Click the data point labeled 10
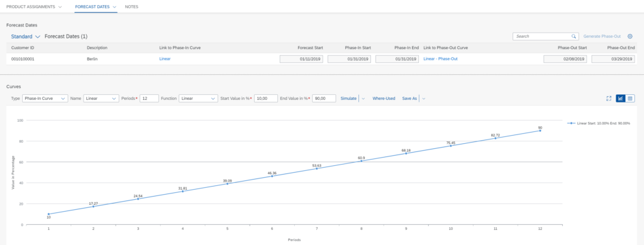Viewport: 644px width, 245px height. coord(48,214)
